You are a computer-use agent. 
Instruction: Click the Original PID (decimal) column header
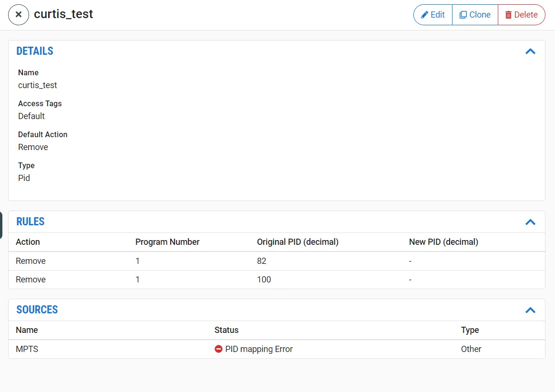tap(298, 242)
